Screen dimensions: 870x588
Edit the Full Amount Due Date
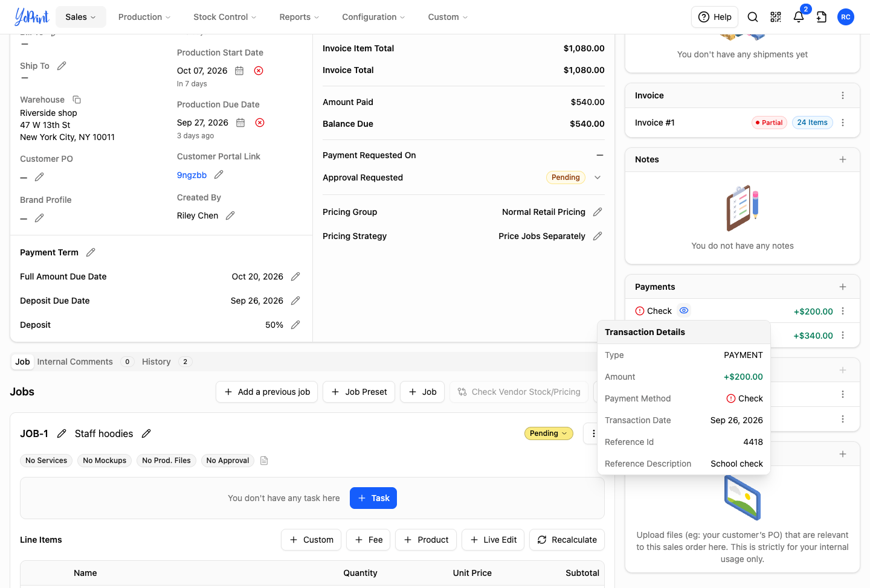click(x=295, y=276)
